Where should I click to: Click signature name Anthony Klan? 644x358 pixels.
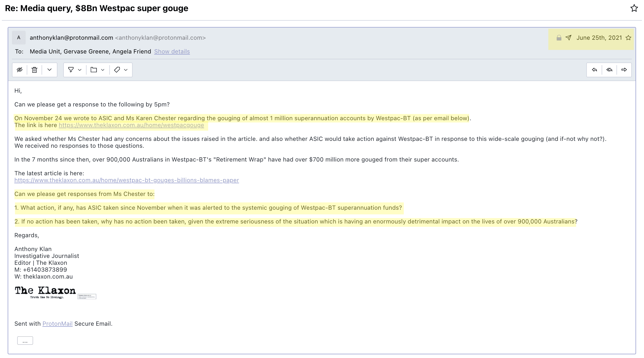point(33,249)
